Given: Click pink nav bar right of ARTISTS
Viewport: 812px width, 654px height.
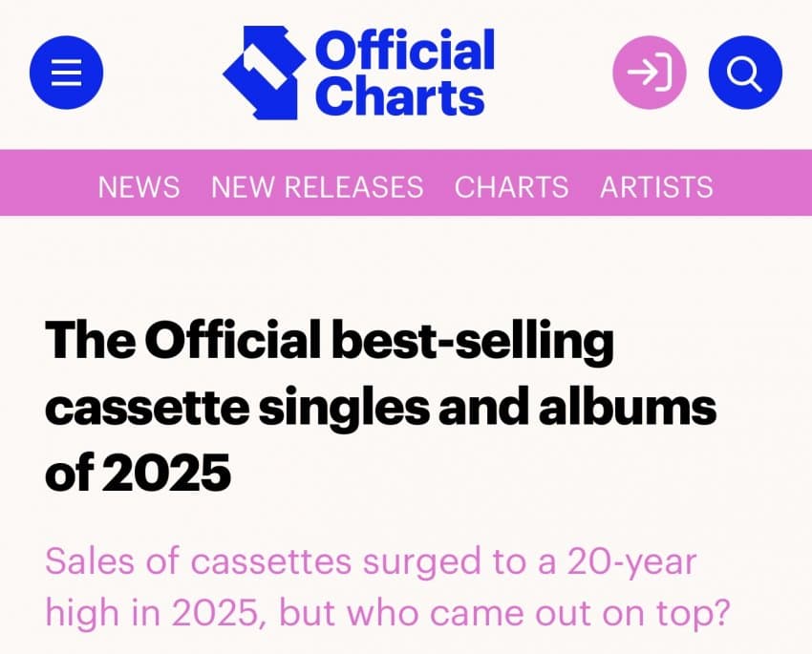Looking at the screenshot, I should (x=764, y=186).
